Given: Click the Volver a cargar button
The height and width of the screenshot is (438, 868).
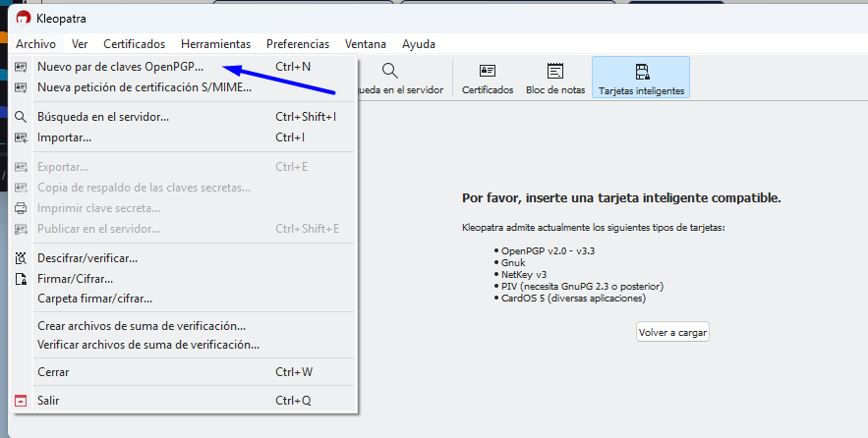Looking at the screenshot, I should tap(672, 332).
